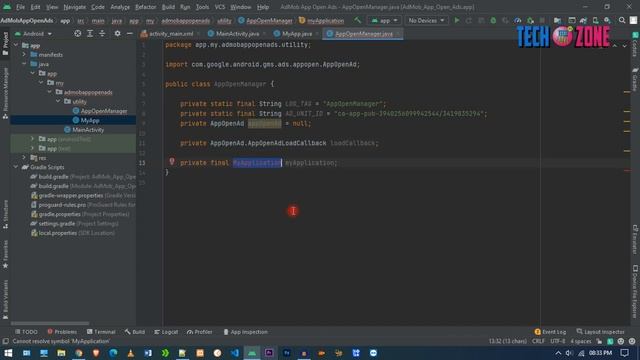Viewport: 640px width, 360px height.
Task: Open AVD Manager device icon
Action: [x=596, y=20]
